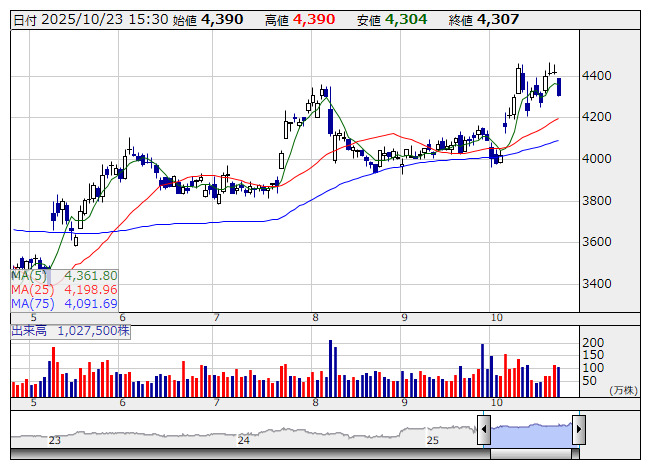Click the date 2025/10/23 15:30 in header

pyautogui.click(x=91, y=20)
